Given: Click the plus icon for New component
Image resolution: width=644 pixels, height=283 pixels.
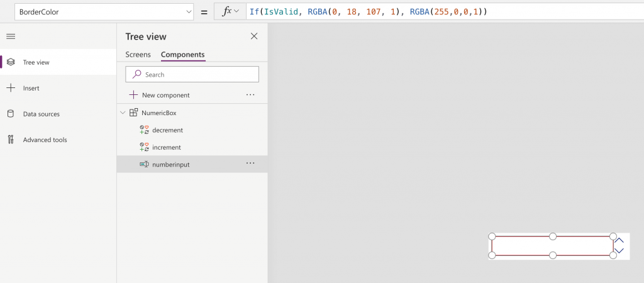Looking at the screenshot, I should (x=133, y=95).
